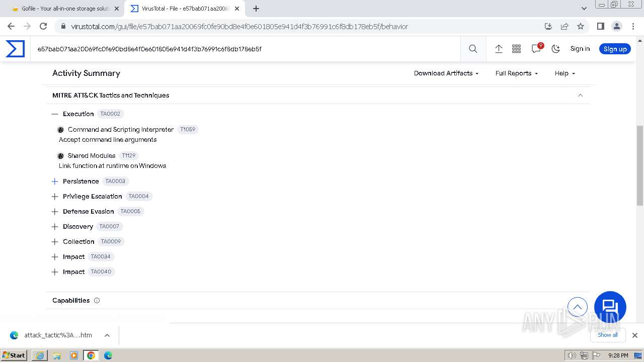Open the apps grid icon

(x=516, y=49)
